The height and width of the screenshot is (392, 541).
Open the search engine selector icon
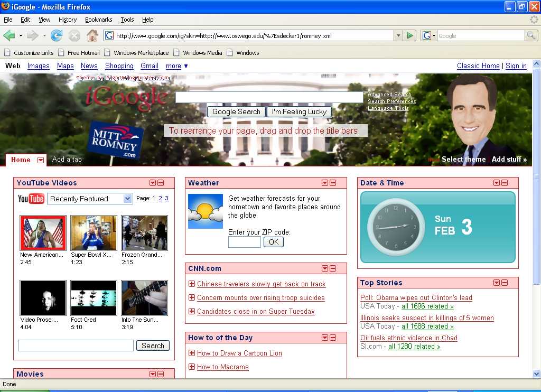[429, 35]
